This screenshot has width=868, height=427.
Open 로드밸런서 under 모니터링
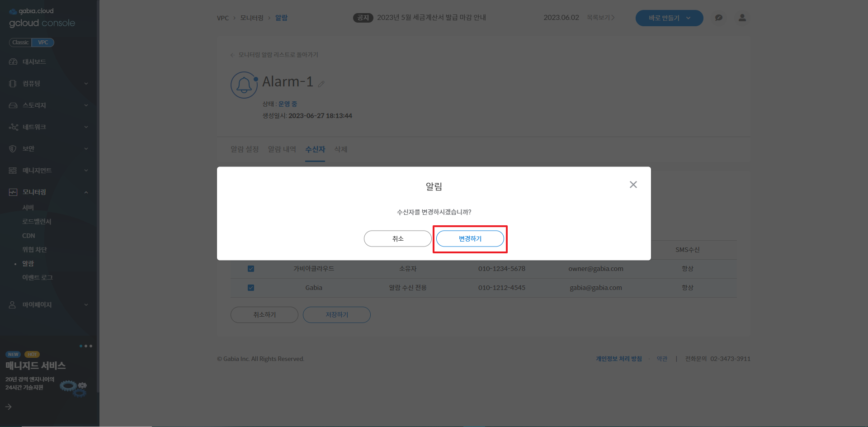click(37, 221)
